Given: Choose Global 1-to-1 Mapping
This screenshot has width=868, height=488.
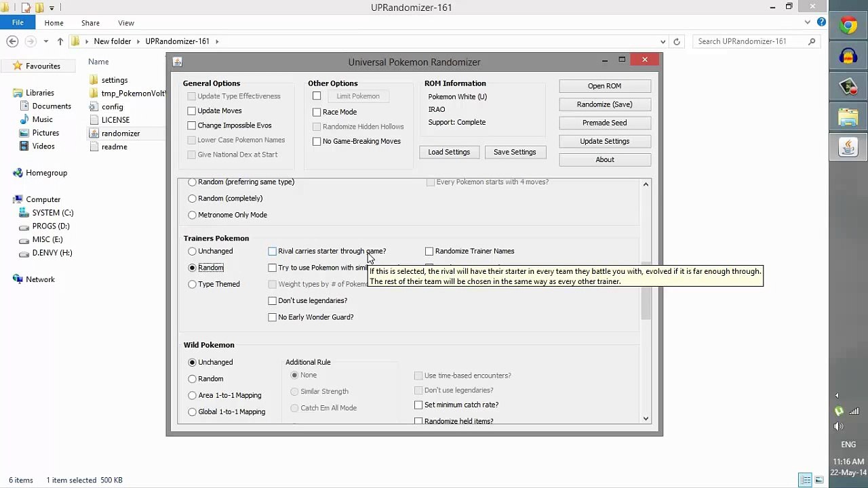Looking at the screenshot, I should (x=193, y=411).
